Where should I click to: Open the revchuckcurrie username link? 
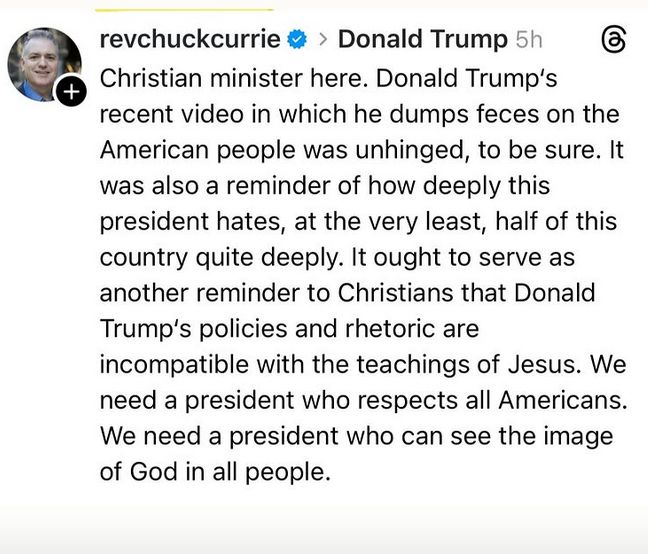[190, 39]
